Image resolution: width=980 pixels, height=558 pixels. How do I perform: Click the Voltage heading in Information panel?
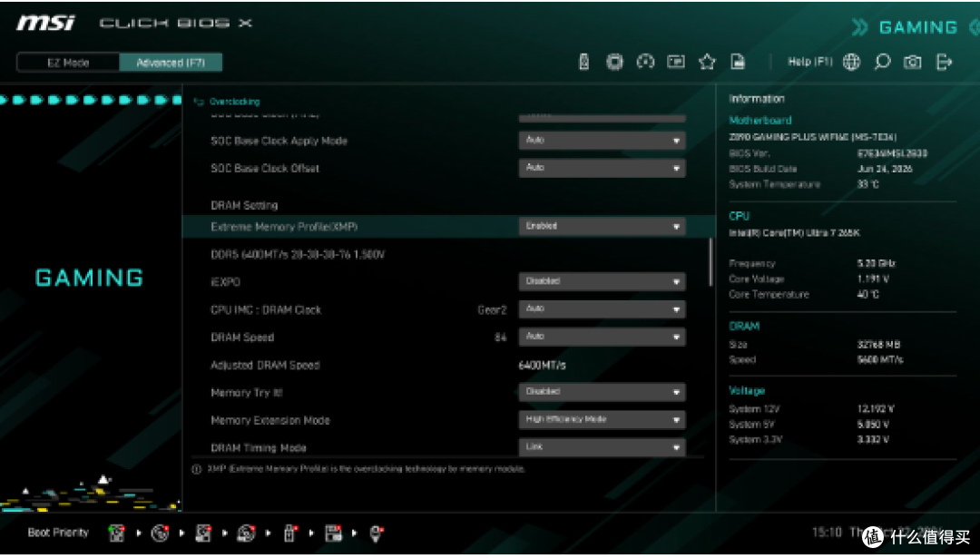click(746, 390)
